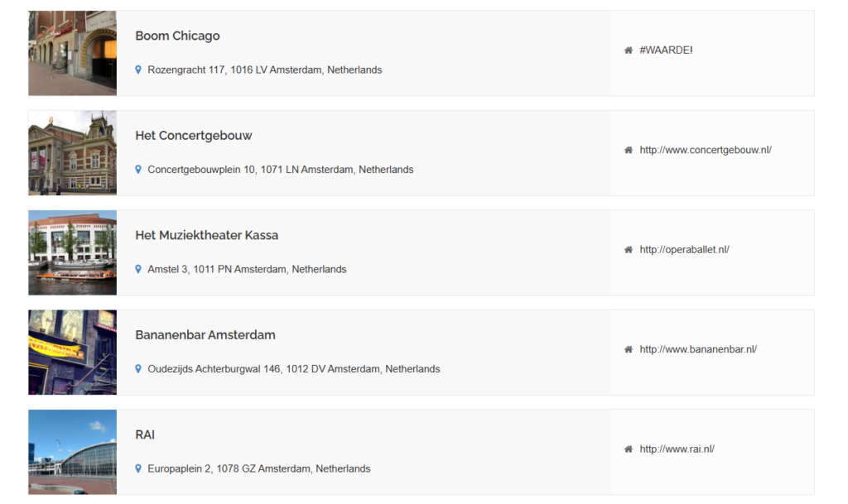The height and width of the screenshot is (504, 848).
Task: Click the home icon next to #WAARDE!
Action: 628,50
